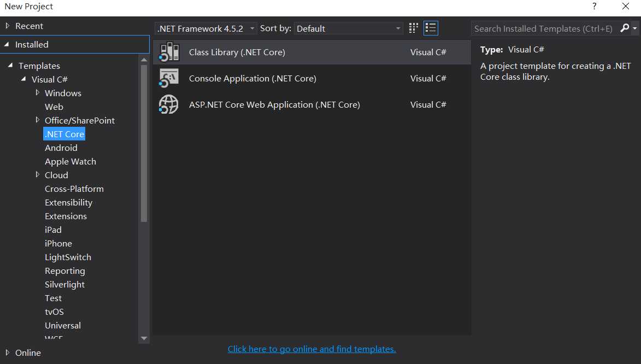Expand the Office/SharePoint node arrow
The height and width of the screenshot is (364, 641).
(37, 120)
